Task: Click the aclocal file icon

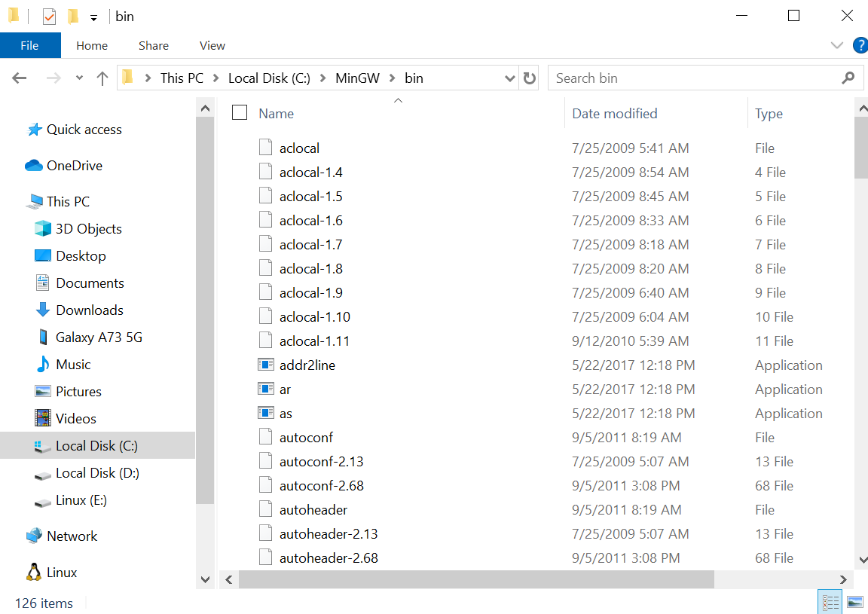Action: coord(266,148)
